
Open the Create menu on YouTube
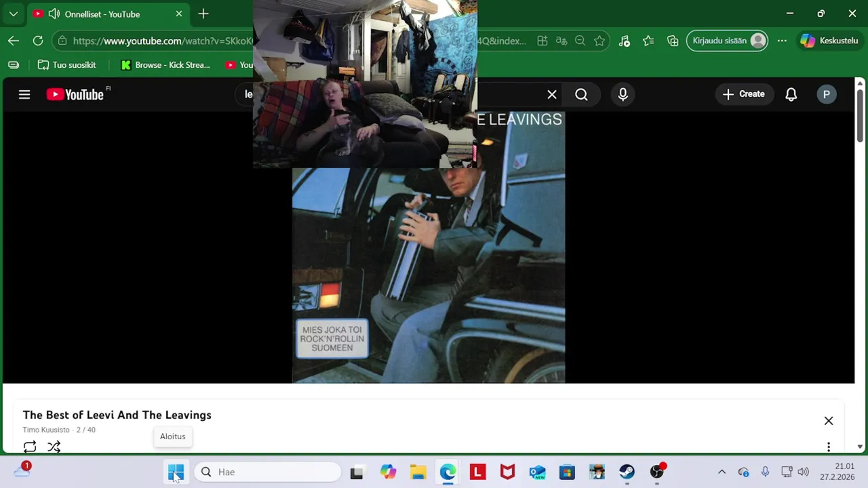pyautogui.click(x=744, y=94)
